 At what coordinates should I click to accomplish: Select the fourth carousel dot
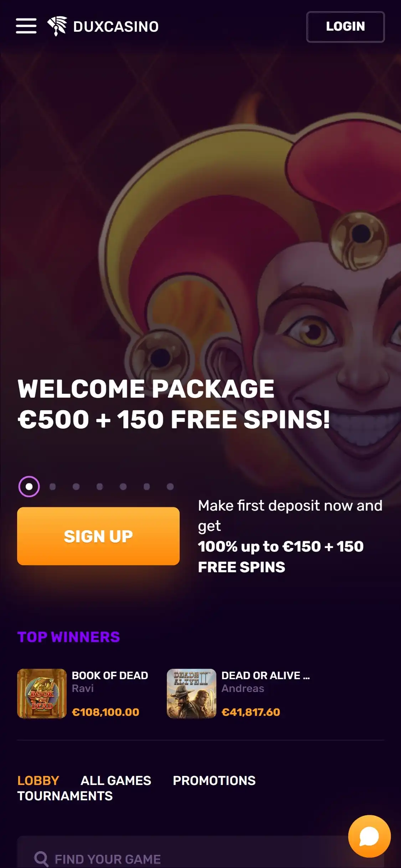coord(100,486)
